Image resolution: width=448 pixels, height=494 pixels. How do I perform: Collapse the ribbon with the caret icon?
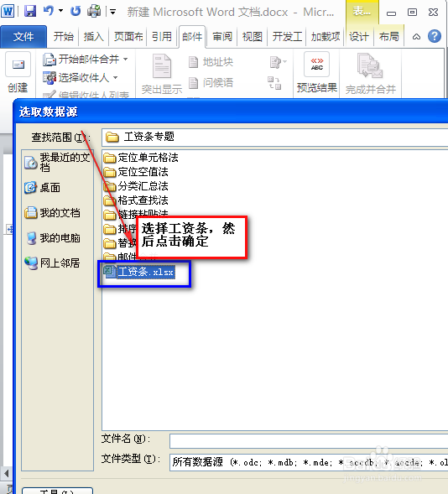(416, 37)
